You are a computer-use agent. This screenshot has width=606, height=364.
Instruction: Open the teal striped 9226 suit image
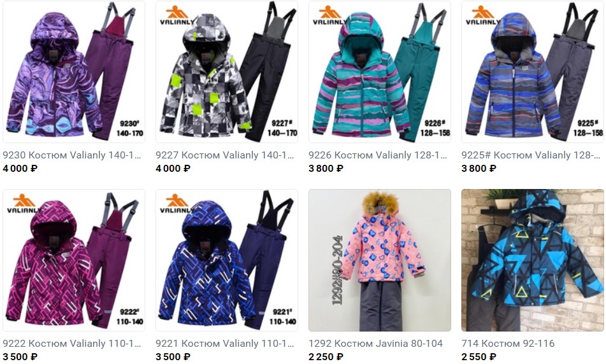[380, 72]
